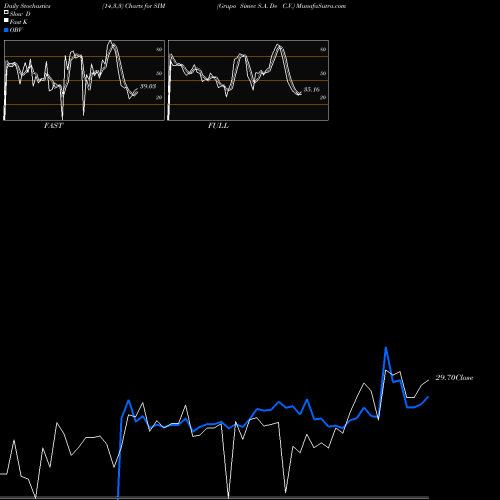
Task: Click the tallest blue OBV peak
Action: (386, 348)
